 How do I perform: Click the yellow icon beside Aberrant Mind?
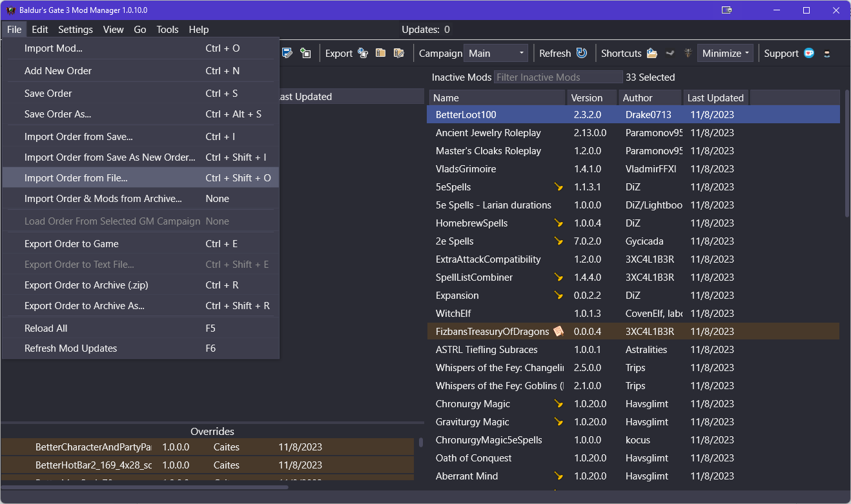tap(559, 476)
